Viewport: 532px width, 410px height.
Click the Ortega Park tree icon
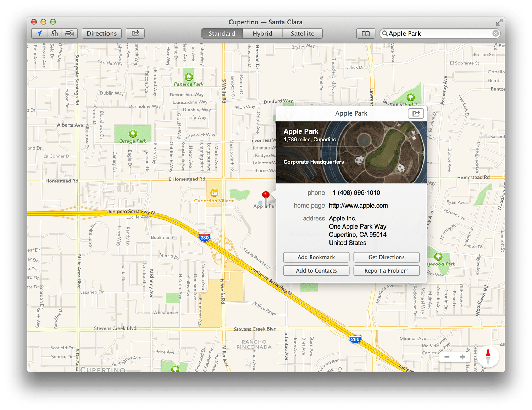coord(133,134)
